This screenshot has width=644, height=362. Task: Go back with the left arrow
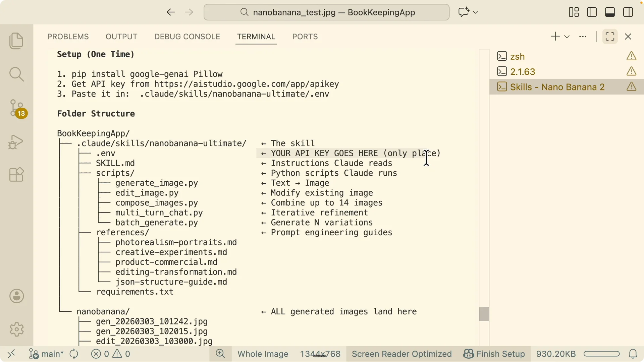click(x=171, y=12)
